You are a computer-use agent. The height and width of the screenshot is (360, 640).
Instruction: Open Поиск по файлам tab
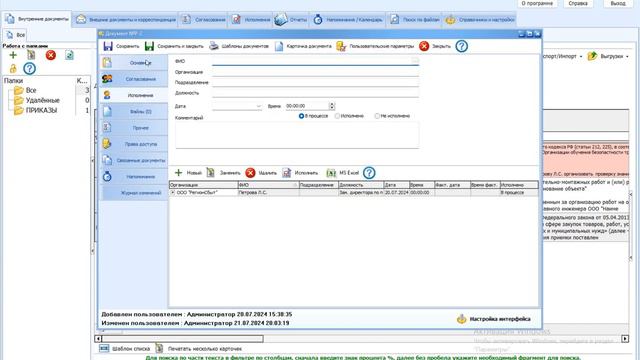[414, 19]
